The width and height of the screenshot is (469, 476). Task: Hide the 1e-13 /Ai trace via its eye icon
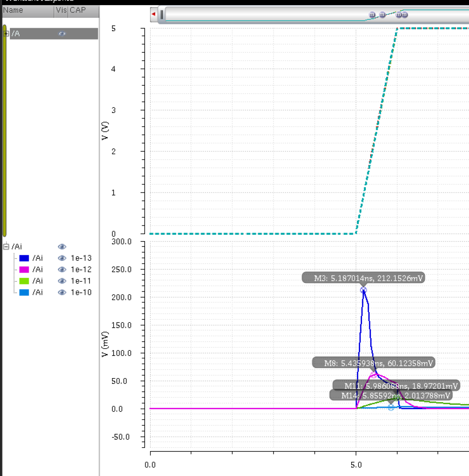[62, 258]
